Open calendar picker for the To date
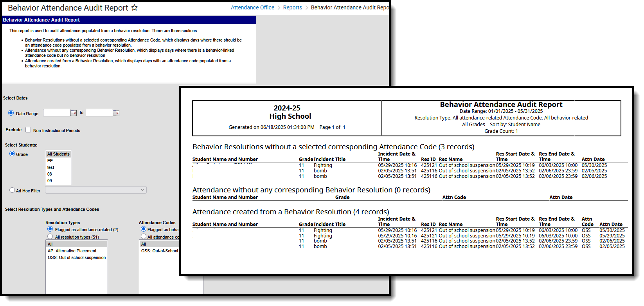Viewport: 644px width, 306px height. (x=116, y=113)
